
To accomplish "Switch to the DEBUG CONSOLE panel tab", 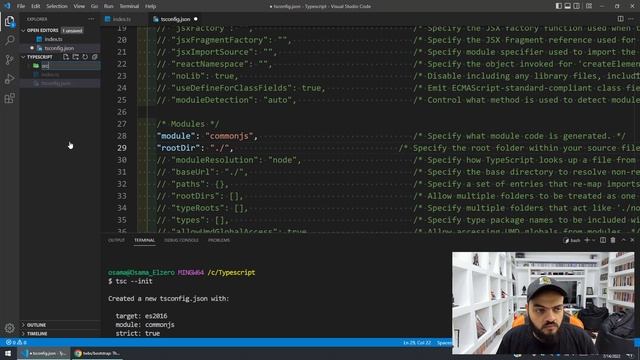I will [x=181, y=240].
